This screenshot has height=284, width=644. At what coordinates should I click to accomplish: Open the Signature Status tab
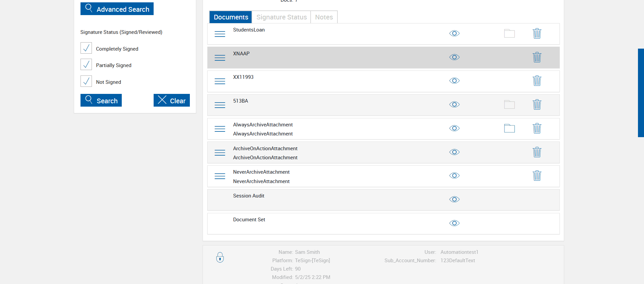click(281, 17)
